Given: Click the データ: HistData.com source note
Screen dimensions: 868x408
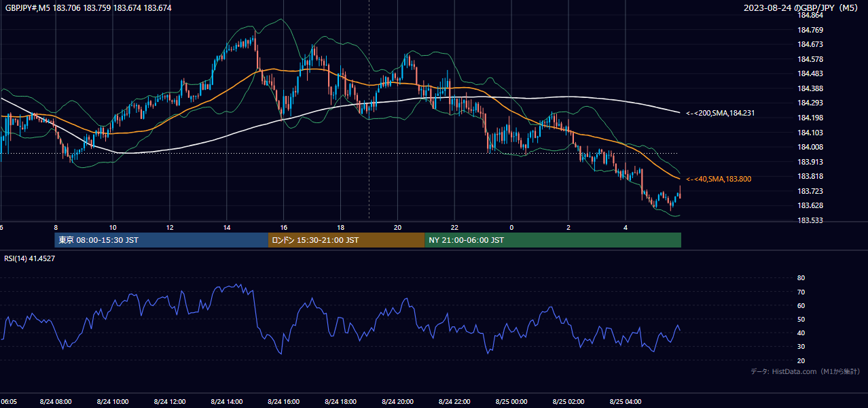Looking at the screenshot, I should coord(805,371).
